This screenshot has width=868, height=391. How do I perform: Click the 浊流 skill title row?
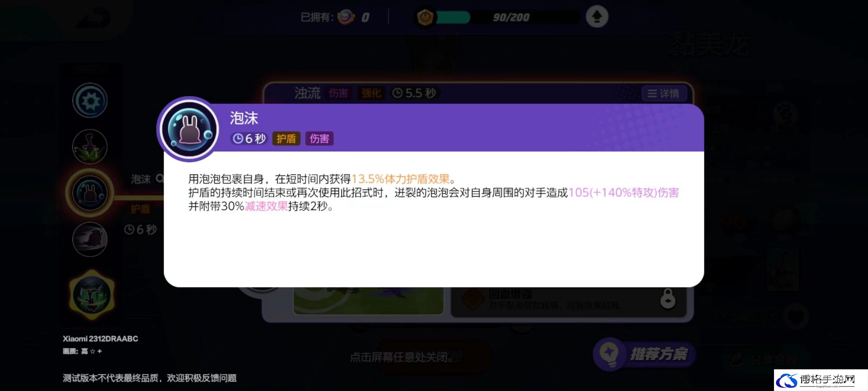[478, 93]
